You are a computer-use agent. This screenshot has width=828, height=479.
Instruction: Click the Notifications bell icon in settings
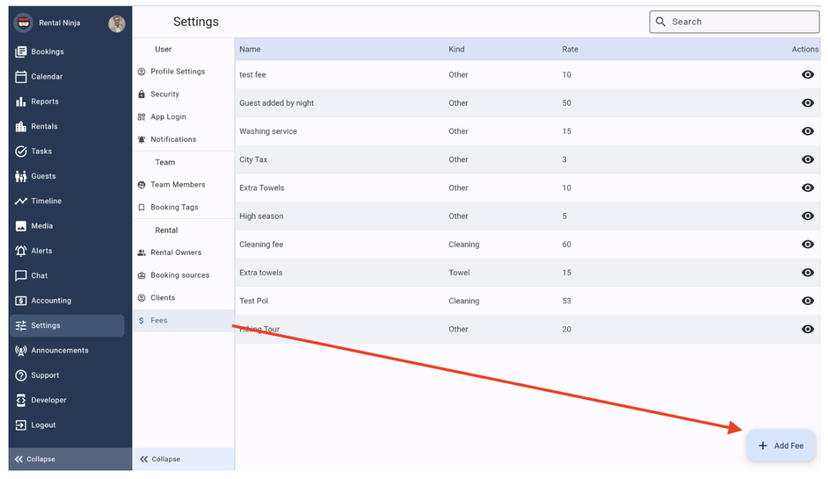(141, 139)
